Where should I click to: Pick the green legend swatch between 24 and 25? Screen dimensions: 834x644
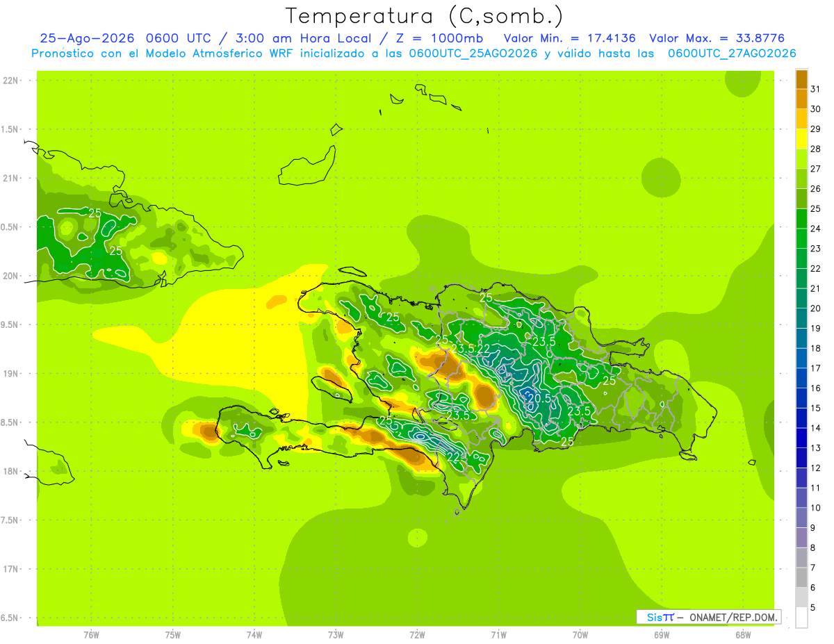[801, 219]
